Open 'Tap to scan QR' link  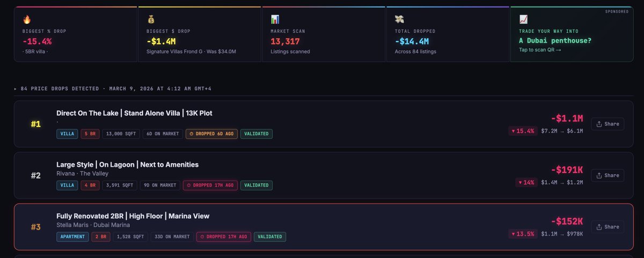click(540, 50)
